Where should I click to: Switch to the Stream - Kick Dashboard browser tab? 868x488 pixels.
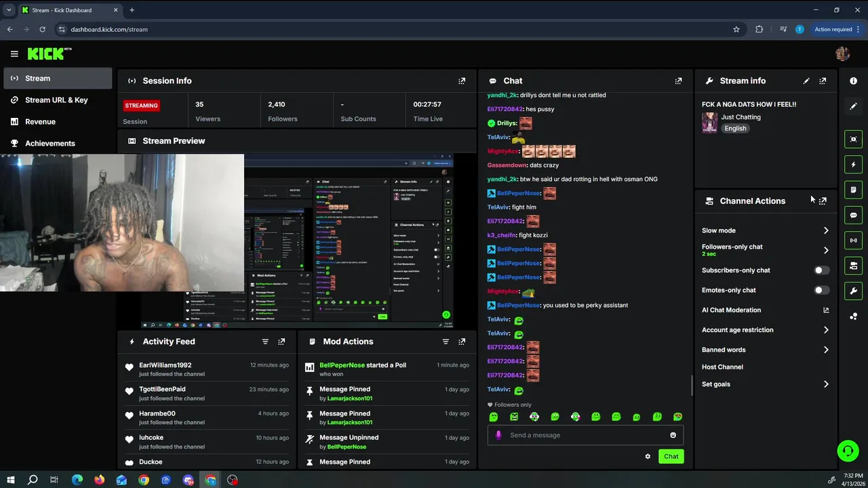tap(69, 10)
